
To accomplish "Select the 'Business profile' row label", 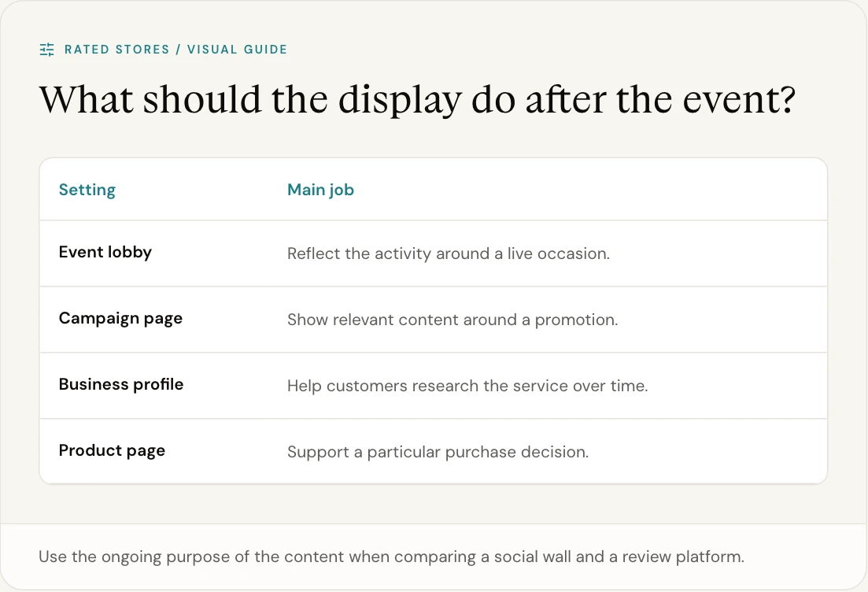I will click(x=121, y=384).
